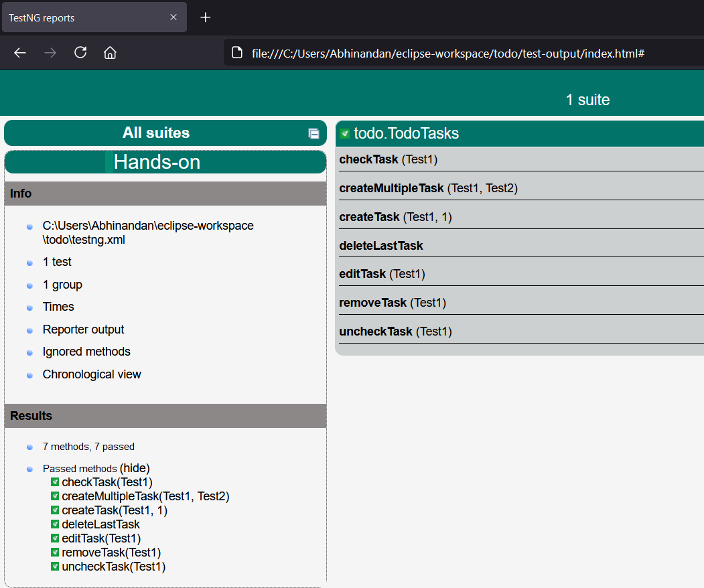The width and height of the screenshot is (704, 588).
Task: Open the testng.xml file path link
Action: 148,232
